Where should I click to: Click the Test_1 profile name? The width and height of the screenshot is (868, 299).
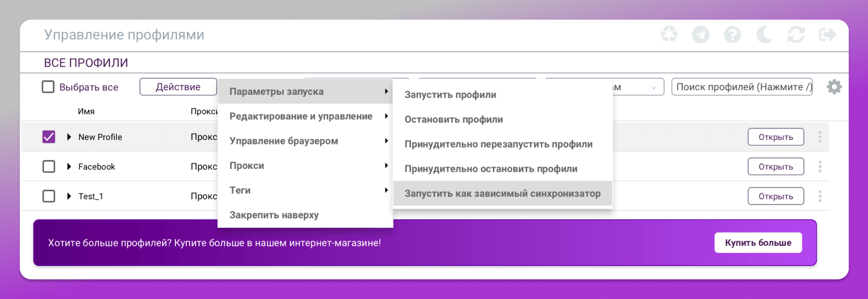pyautogui.click(x=91, y=197)
